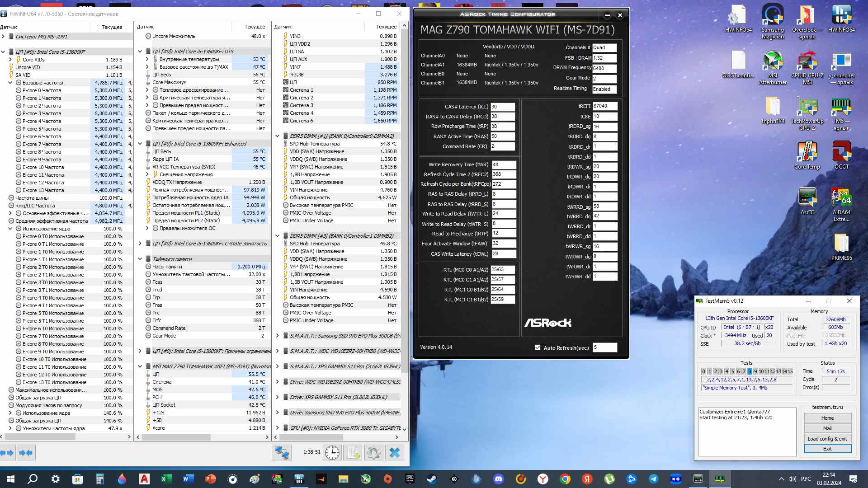Click the middle panel horizontal scrollbar
The width and height of the screenshot is (868, 488).
(x=176, y=437)
